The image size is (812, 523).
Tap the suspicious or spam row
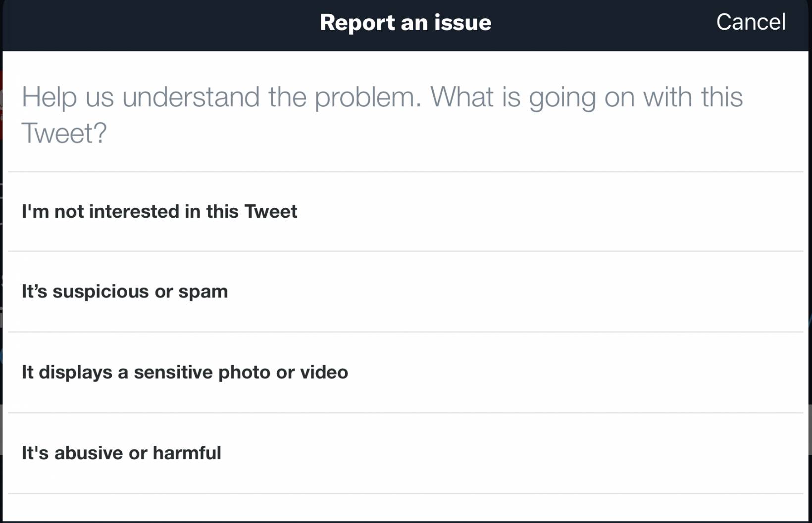[405, 292]
